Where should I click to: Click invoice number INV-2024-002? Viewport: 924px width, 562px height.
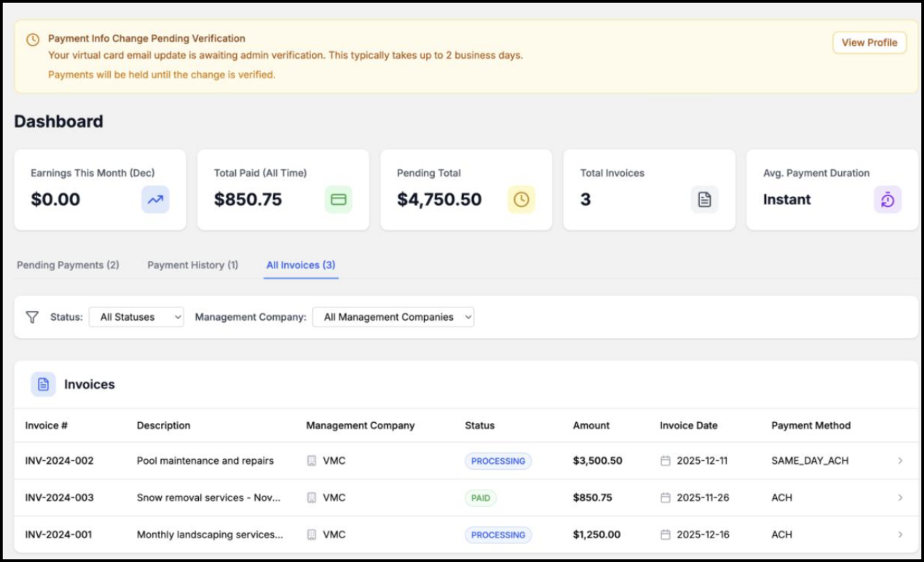60,461
